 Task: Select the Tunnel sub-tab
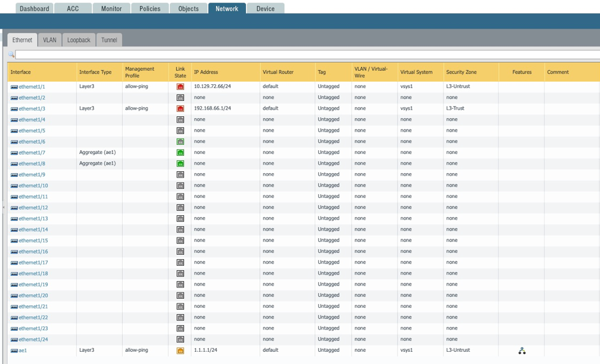click(109, 40)
